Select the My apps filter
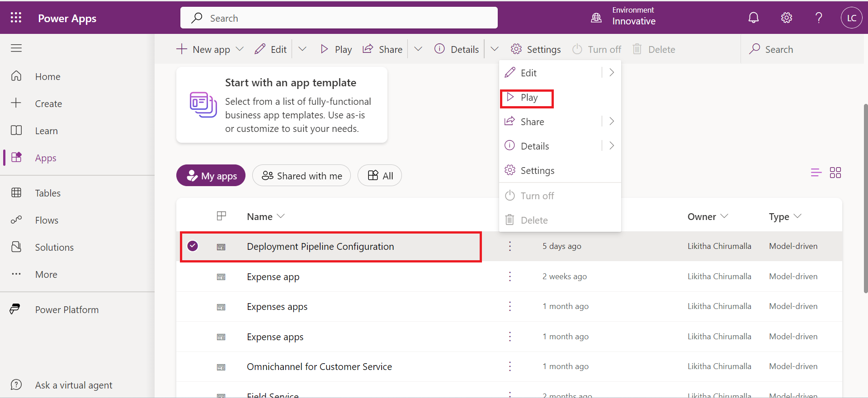 point(211,176)
